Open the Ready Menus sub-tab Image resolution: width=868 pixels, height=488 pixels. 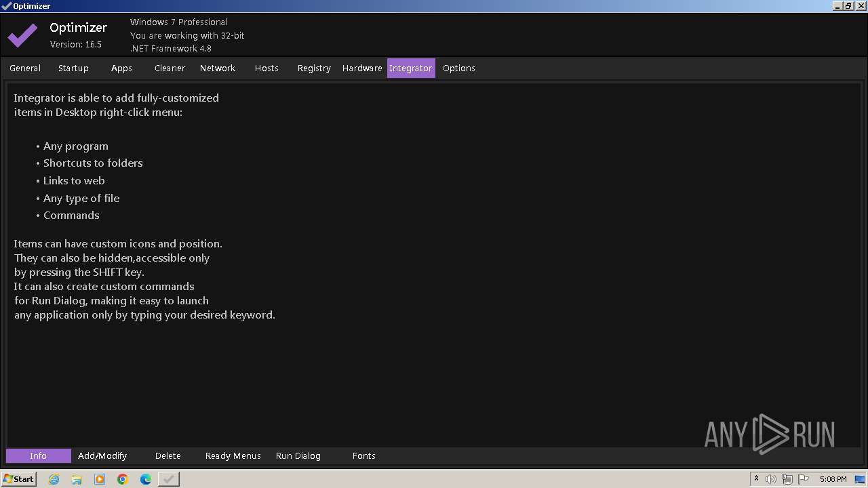coord(233,455)
